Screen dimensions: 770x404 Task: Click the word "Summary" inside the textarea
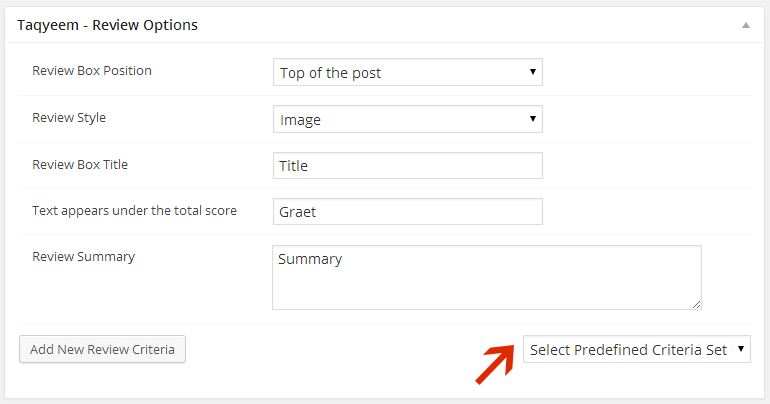(x=310, y=260)
